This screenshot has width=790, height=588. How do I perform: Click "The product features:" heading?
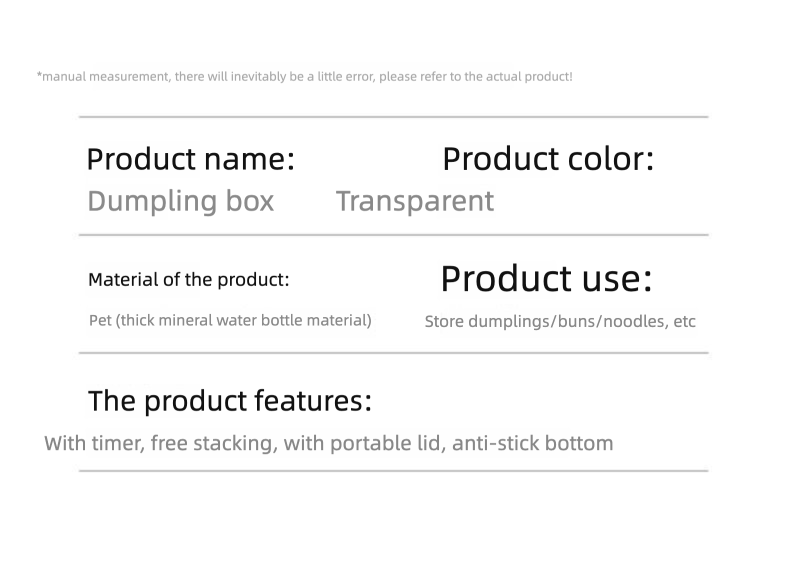[229, 401]
